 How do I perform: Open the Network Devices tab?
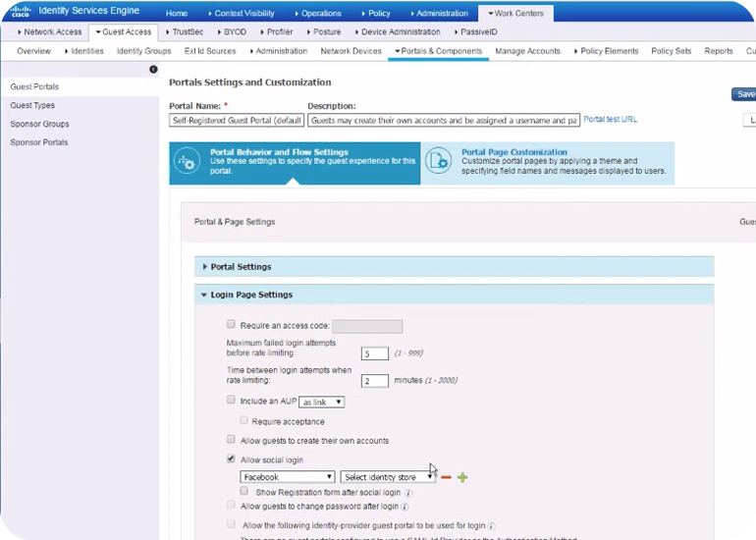(x=351, y=51)
